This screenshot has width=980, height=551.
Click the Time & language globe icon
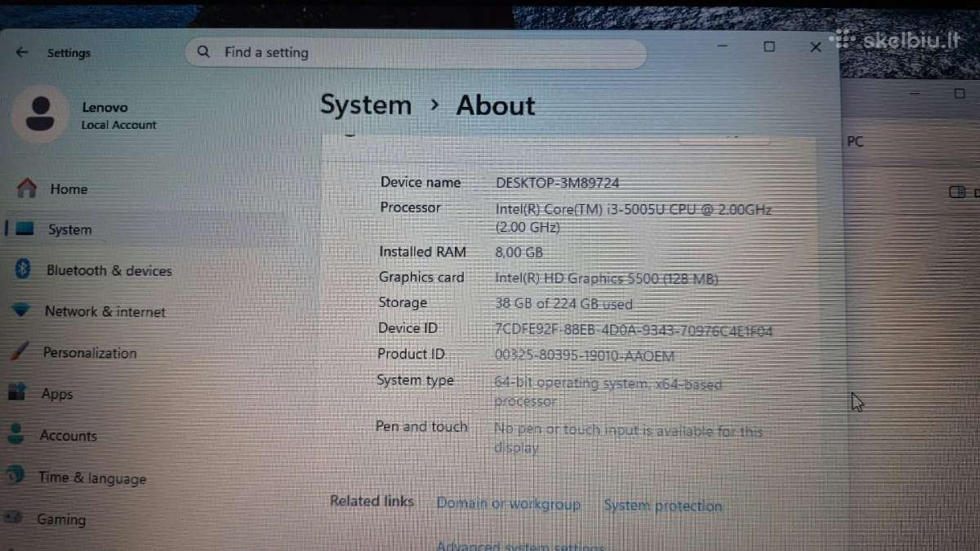[14, 476]
